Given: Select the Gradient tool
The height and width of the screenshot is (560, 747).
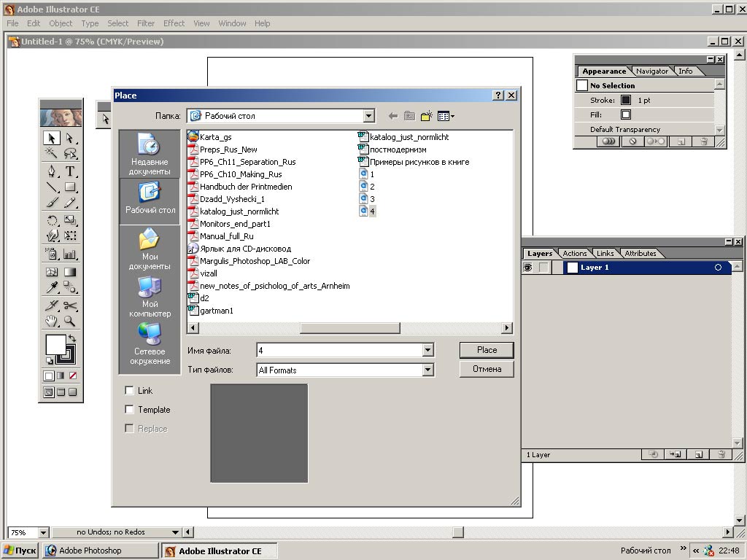Looking at the screenshot, I should click(x=70, y=272).
